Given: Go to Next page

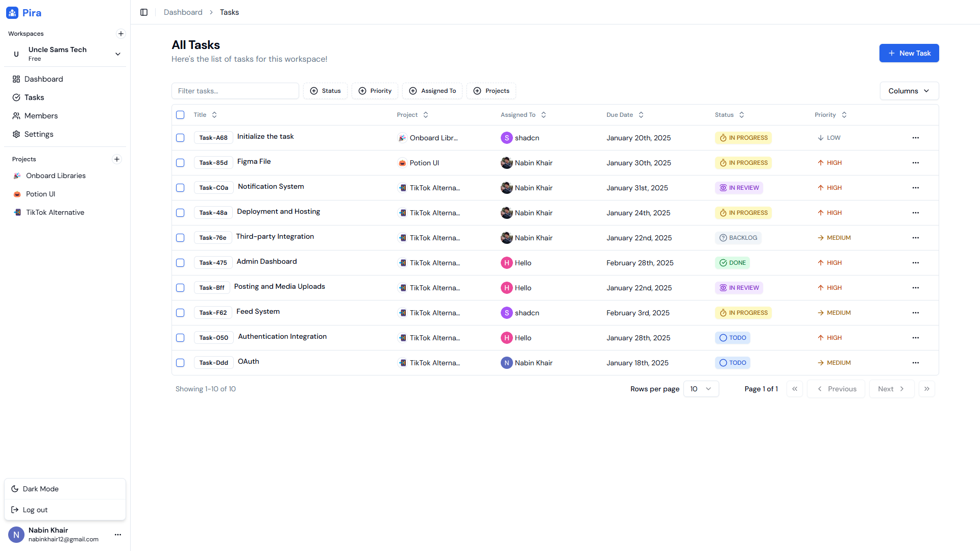Looking at the screenshot, I should [892, 389].
